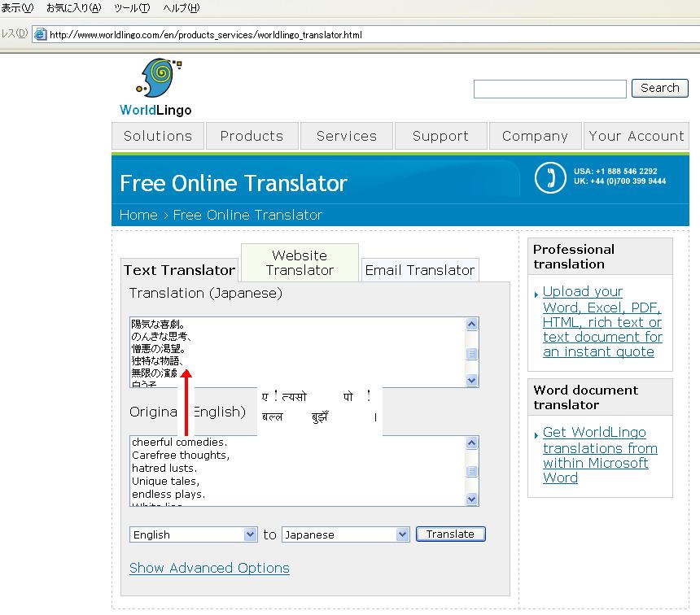
Task: Open the Your Account menu item
Action: click(x=636, y=136)
